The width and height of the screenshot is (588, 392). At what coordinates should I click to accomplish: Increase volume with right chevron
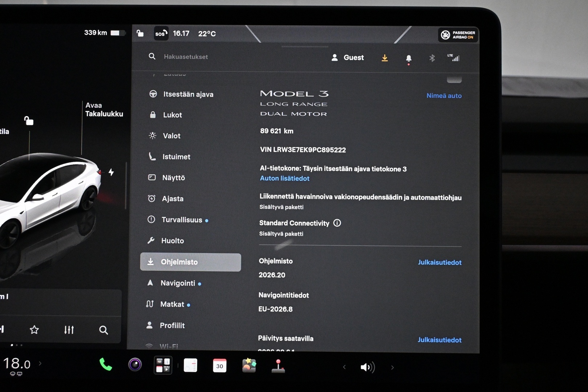pyautogui.click(x=392, y=367)
